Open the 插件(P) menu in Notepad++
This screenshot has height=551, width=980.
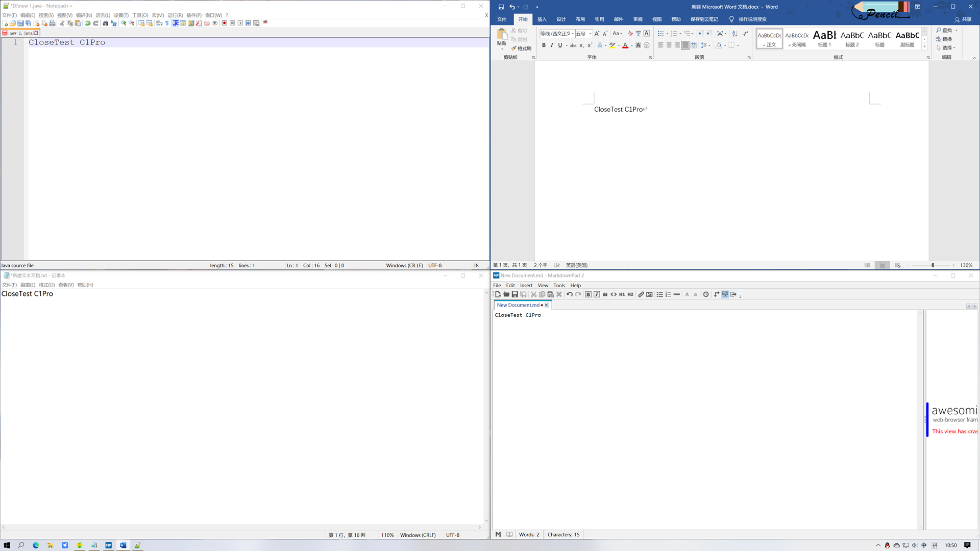[194, 15]
